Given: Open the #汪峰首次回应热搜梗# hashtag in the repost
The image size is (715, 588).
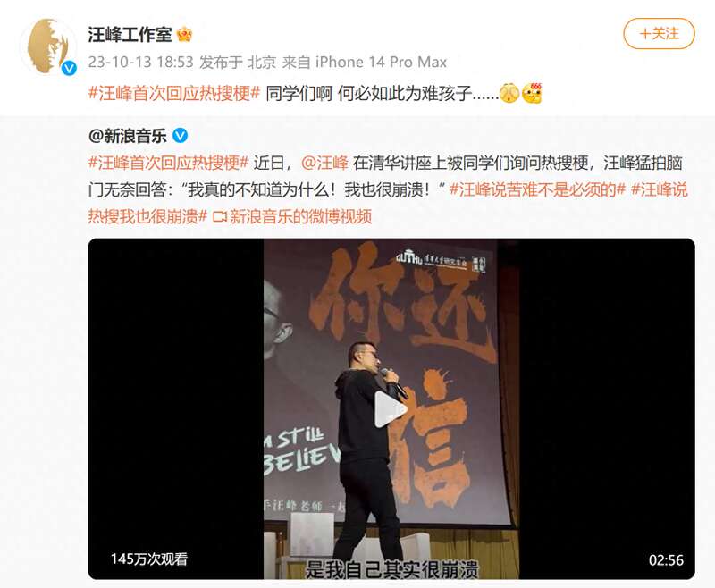Looking at the screenshot, I should [x=168, y=163].
